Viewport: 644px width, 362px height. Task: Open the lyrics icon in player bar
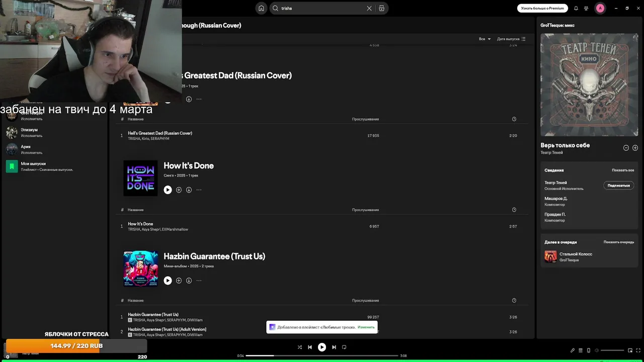[x=572, y=350]
